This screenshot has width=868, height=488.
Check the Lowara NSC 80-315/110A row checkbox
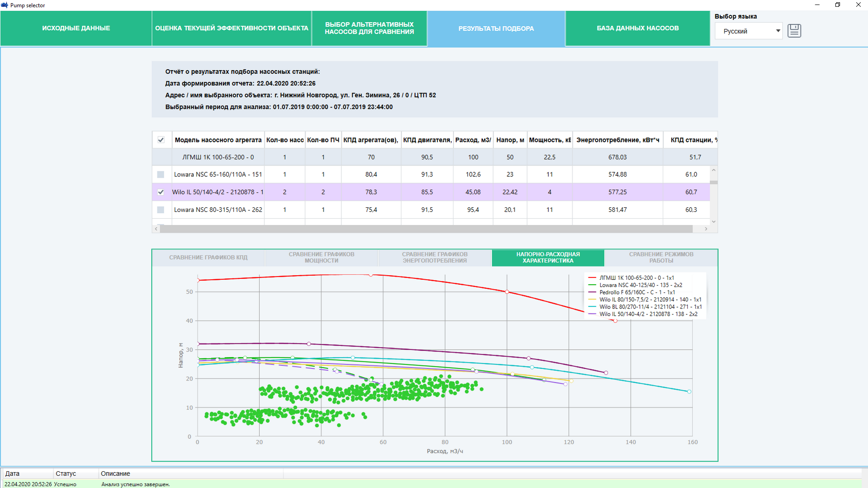pos(160,210)
